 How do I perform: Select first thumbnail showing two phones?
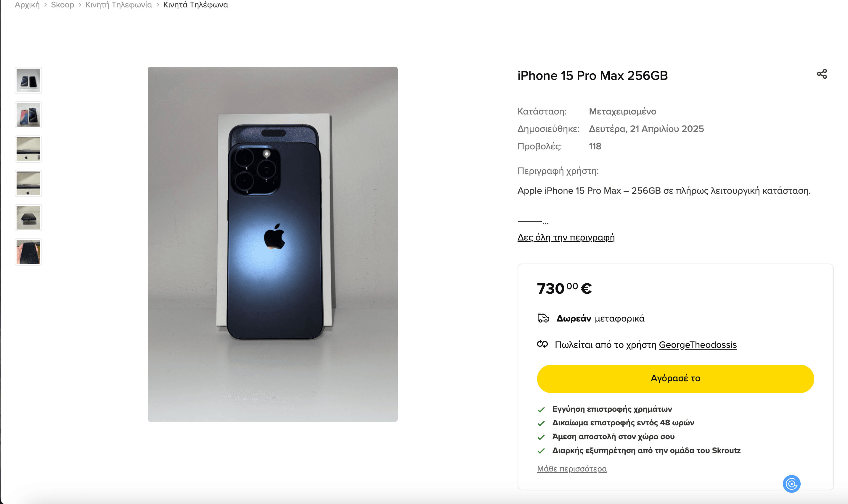point(28,80)
